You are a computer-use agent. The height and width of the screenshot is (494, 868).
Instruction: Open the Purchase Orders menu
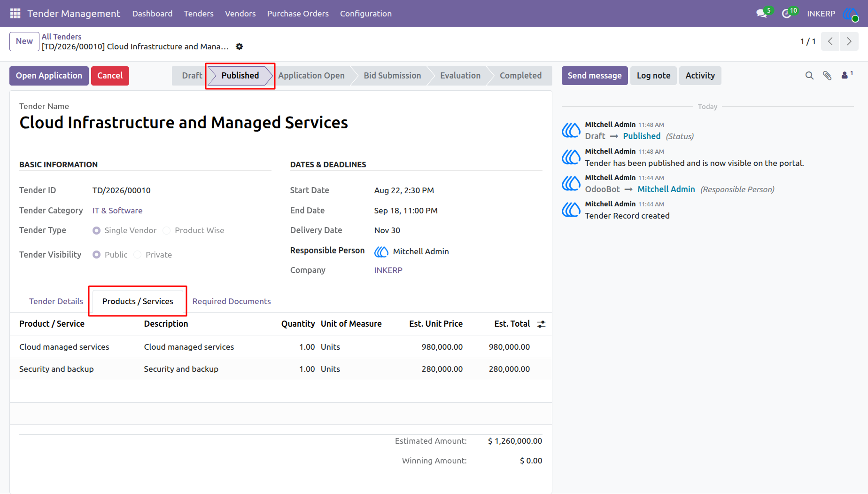pyautogui.click(x=298, y=14)
